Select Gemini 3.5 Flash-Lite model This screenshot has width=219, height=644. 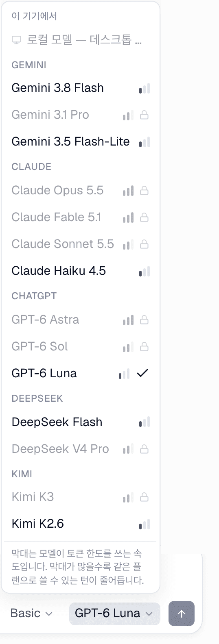81,142
